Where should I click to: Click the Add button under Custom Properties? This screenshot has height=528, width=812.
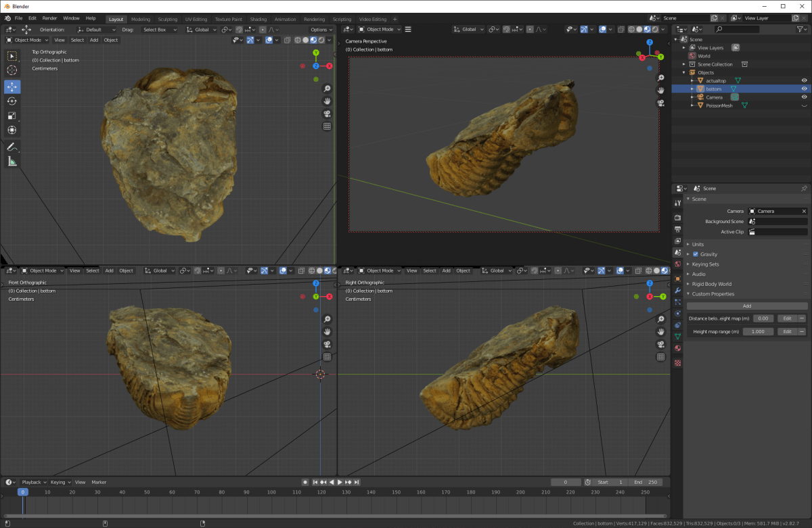coord(746,306)
